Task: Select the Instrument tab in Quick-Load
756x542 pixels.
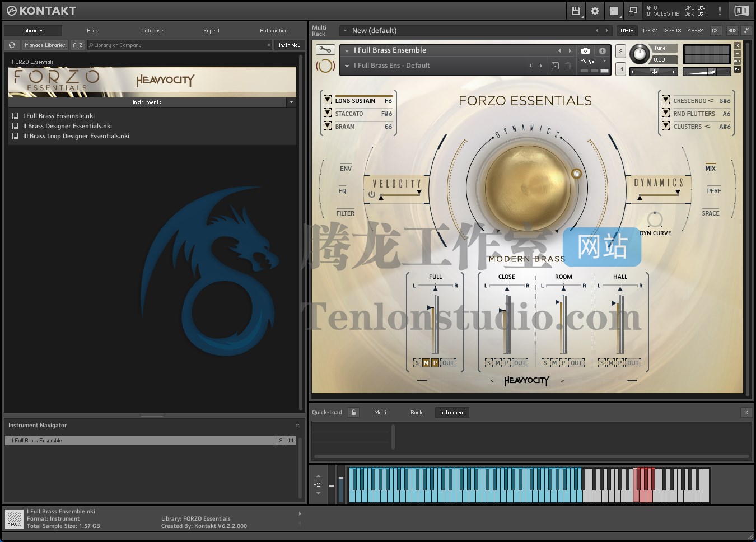Action: tap(452, 413)
